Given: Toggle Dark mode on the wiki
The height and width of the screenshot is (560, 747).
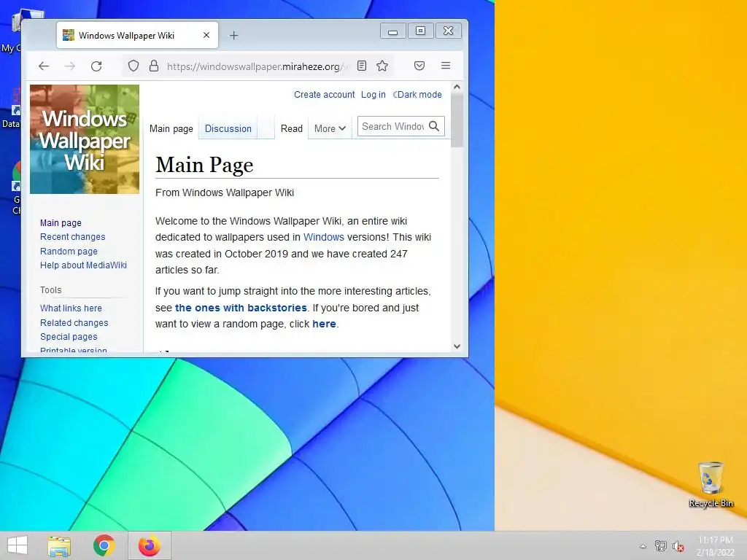Looking at the screenshot, I should click(417, 95).
